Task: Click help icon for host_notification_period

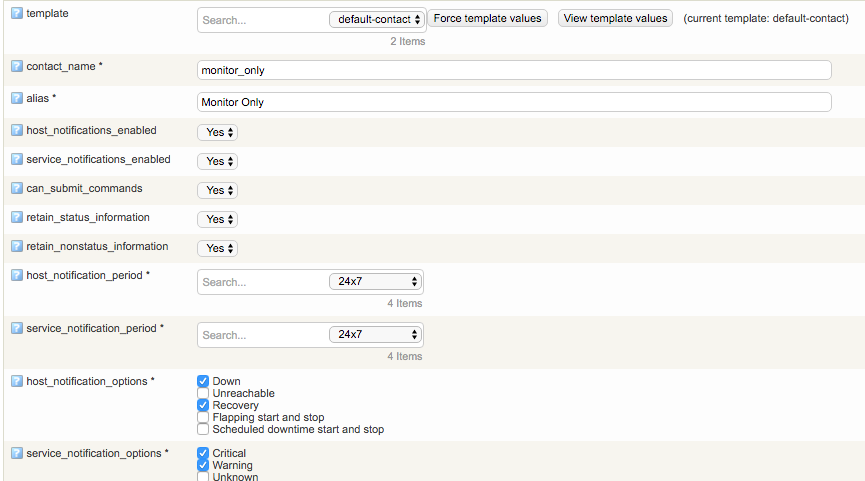Action: tap(17, 275)
